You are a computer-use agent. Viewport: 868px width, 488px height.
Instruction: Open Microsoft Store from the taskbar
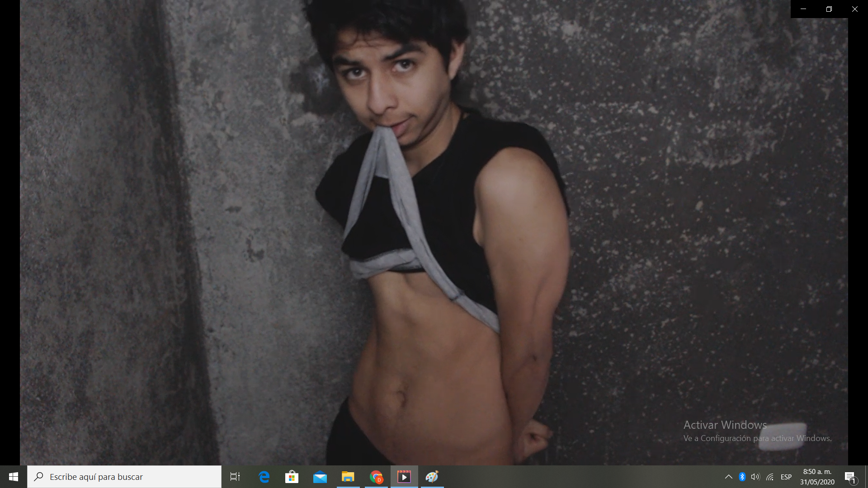tap(292, 477)
